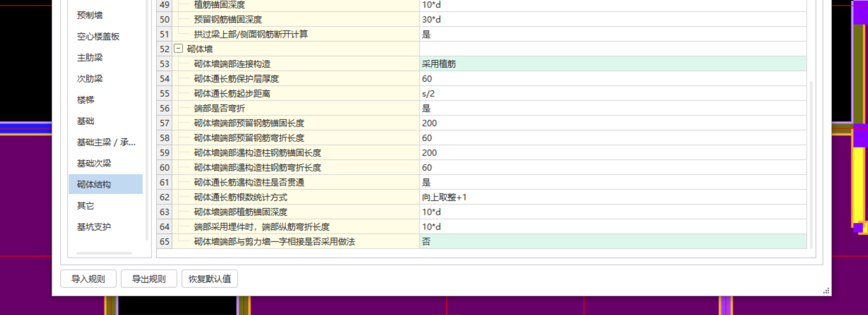Click the 导入规则 button
This screenshot has height=315, width=868.
point(88,279)
